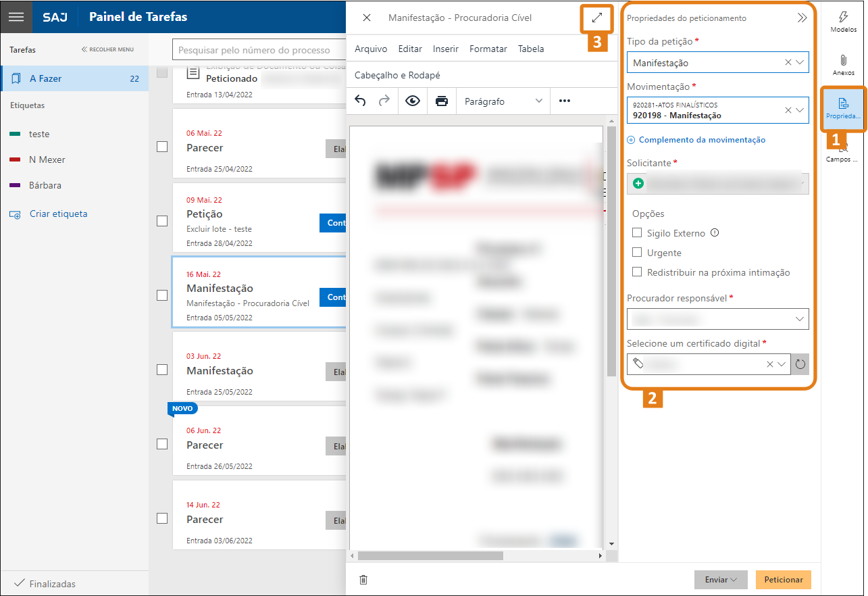Refresh the digital certificate list

click(x=800, y=364)
